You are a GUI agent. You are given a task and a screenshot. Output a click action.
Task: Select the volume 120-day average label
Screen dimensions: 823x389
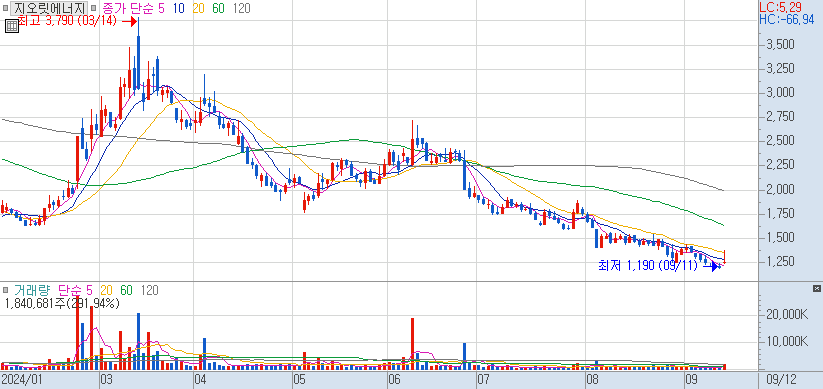pos(150,290)
